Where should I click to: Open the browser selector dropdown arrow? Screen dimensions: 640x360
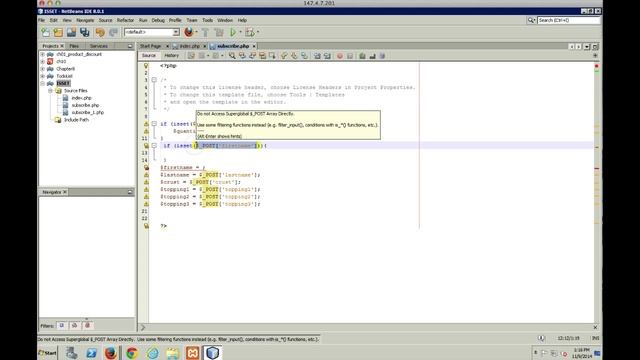click(196, 32)
